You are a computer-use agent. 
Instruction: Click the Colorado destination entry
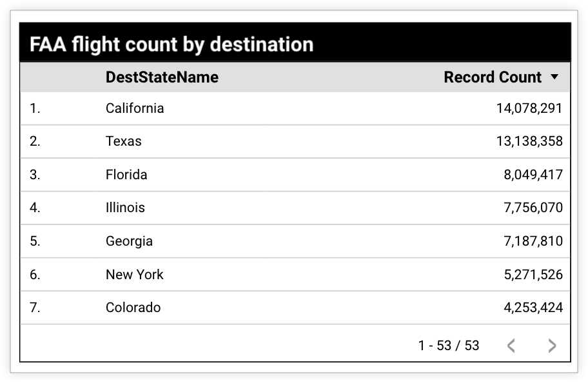(132, 308)
